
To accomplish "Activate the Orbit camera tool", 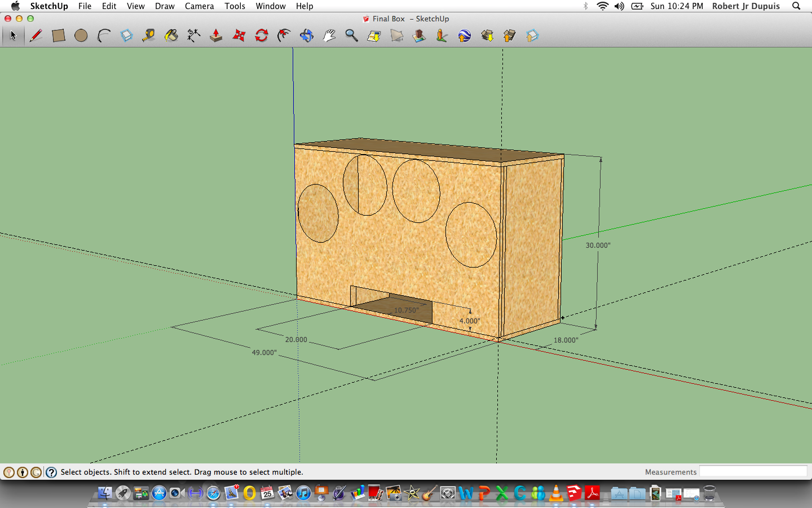I will [x=307, y=36].
